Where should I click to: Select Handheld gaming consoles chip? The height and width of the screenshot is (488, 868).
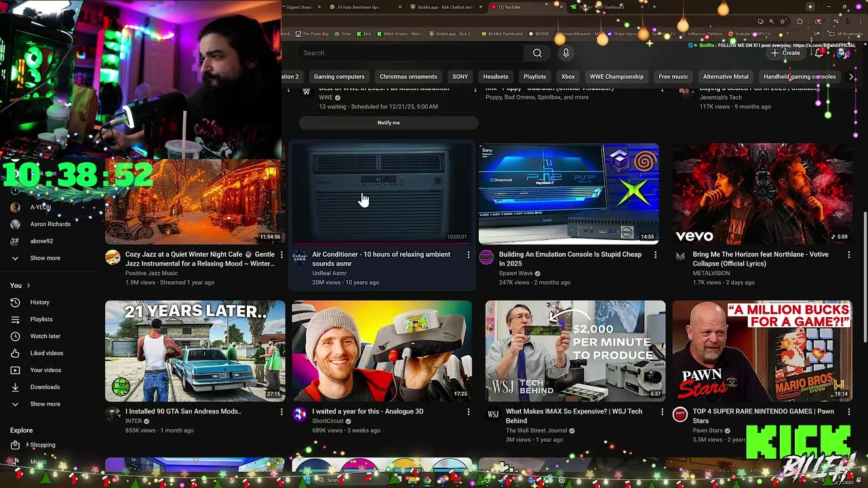tap(800, 77)
